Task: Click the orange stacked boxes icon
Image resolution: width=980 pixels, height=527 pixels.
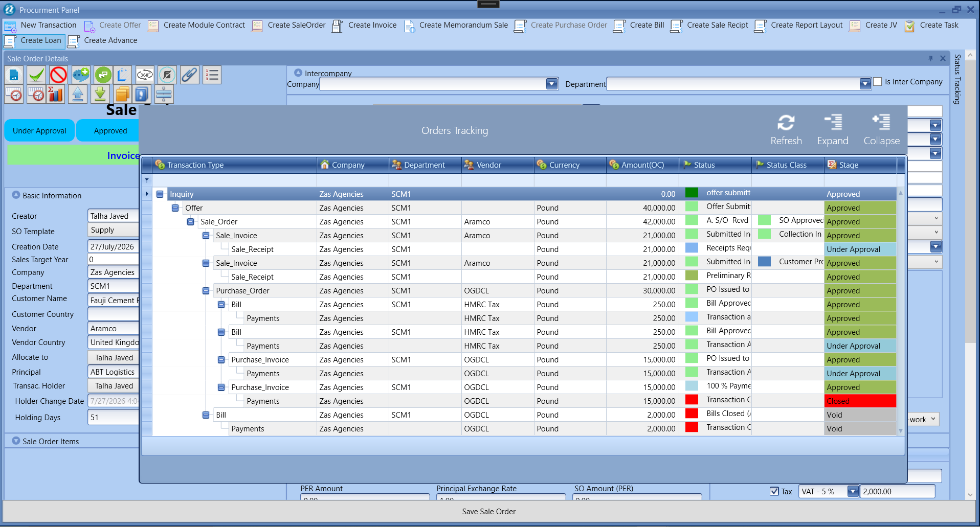Action: tap(122, 94)
